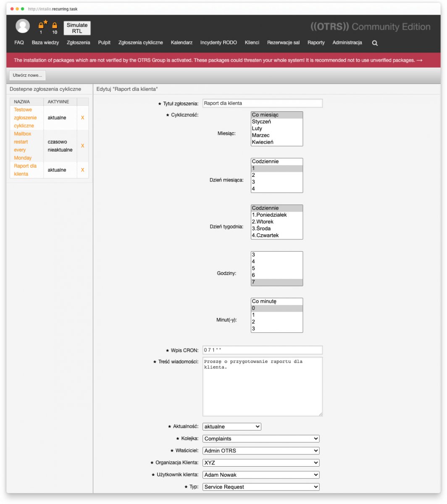The width and height of the screenshot is (447, 504).
Task: Select Codziennie in Dzień tygodnia list
Action: pyautogui.click(x=277, y=208)
